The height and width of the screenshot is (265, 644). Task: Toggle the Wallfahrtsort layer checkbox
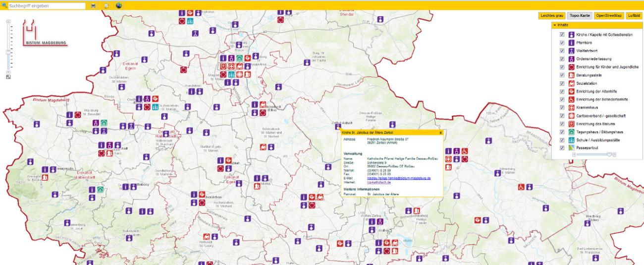[561, 51]
